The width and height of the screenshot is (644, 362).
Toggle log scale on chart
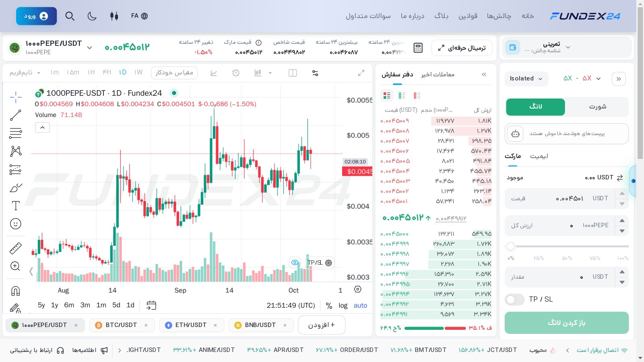coord(343,305)
